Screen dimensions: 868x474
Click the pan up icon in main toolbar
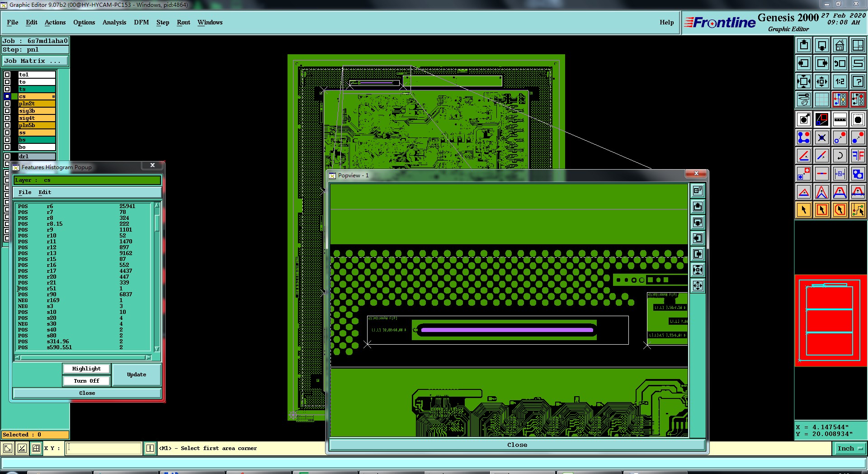(x=804, y=45)
